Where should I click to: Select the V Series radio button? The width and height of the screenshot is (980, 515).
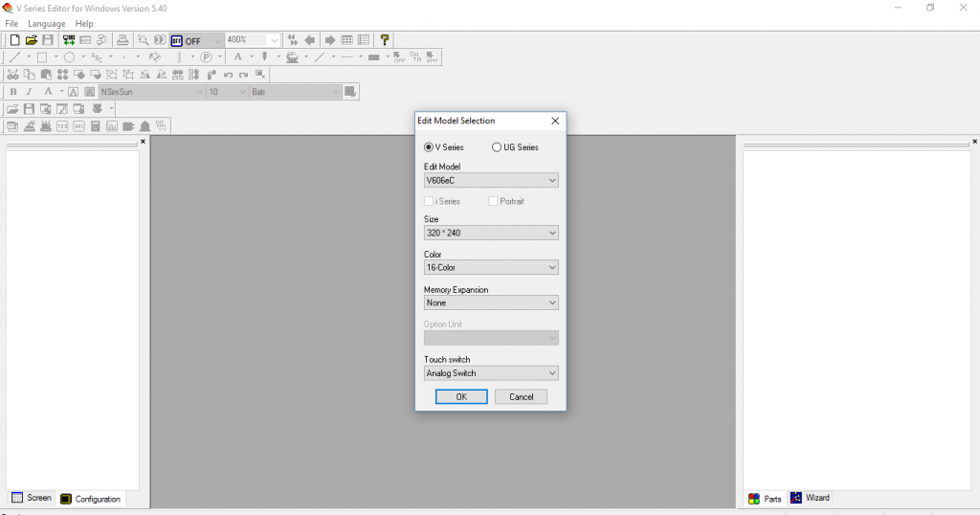429,147
